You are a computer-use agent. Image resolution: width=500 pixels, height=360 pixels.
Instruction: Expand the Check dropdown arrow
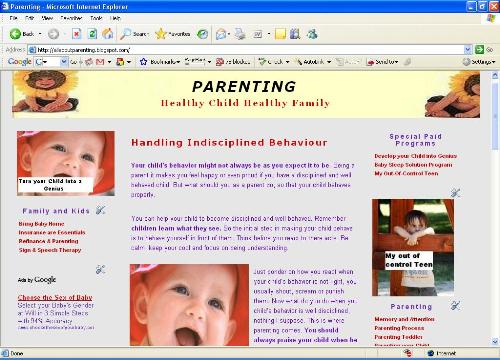pos(287,62)
